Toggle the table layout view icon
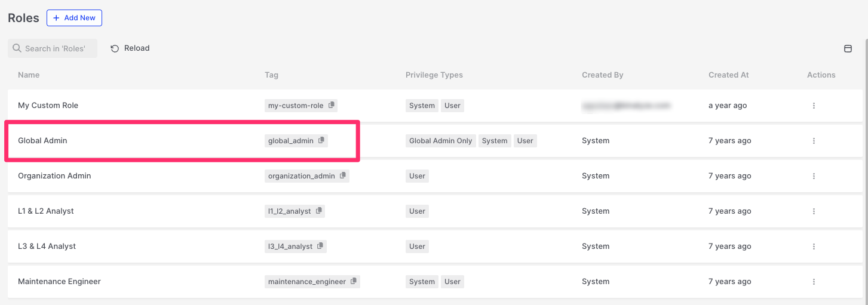This screenshot has width=868, height=305. (x=848, y=49)
